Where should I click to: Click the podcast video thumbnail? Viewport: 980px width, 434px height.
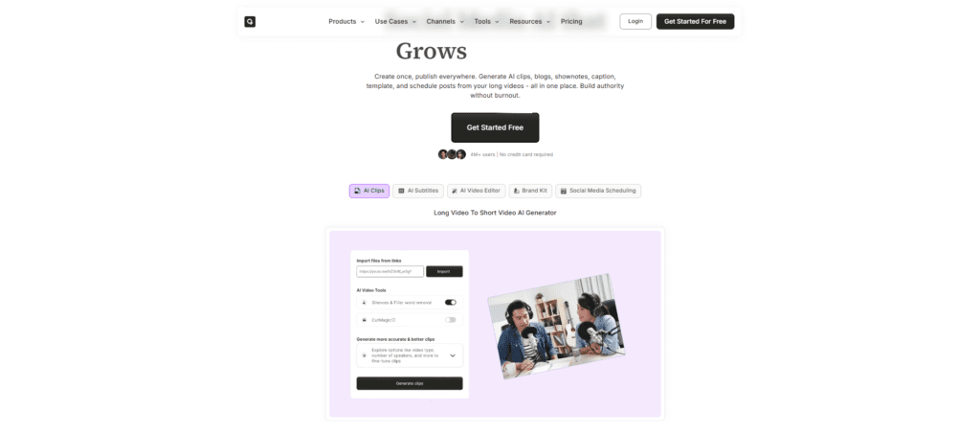(556, 326)
